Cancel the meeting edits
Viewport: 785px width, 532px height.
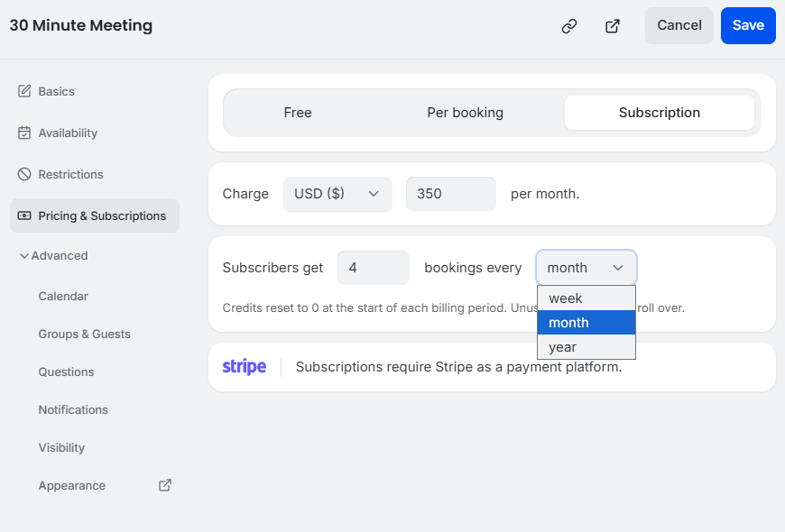[x=679, y=25]
